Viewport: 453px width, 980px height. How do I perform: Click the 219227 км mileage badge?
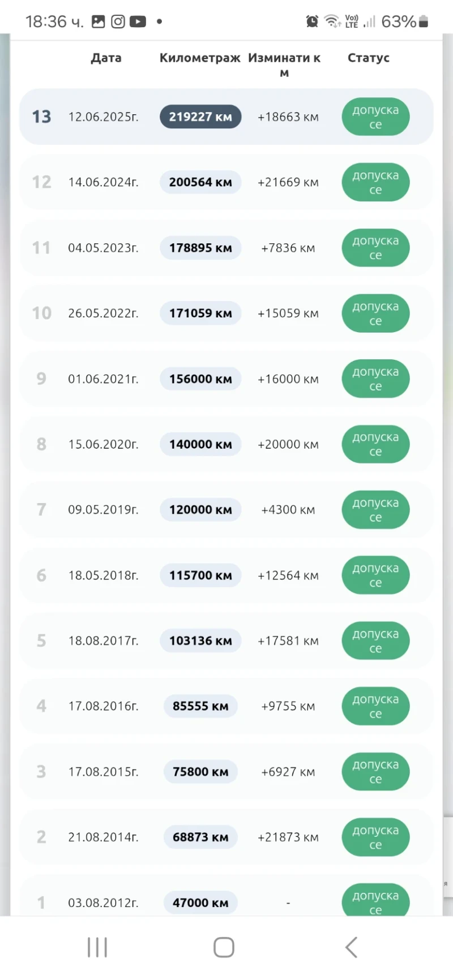click(x=200, y=117)
